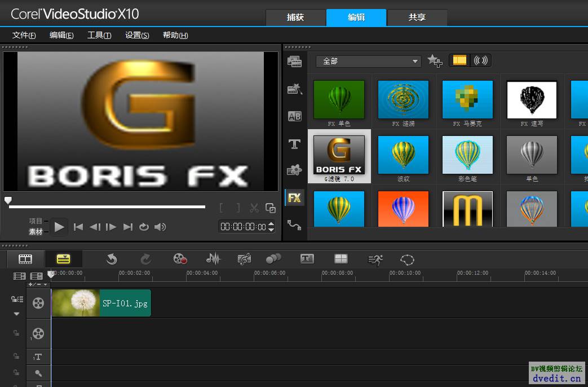Screen dimensions: 588x387
Task: Open the Sound Mixer waveform icon
Action: (x=213, y=258)
